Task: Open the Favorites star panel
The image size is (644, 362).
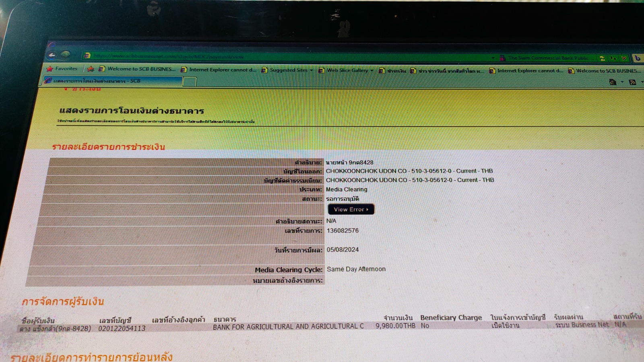Action: pos(62,69)
